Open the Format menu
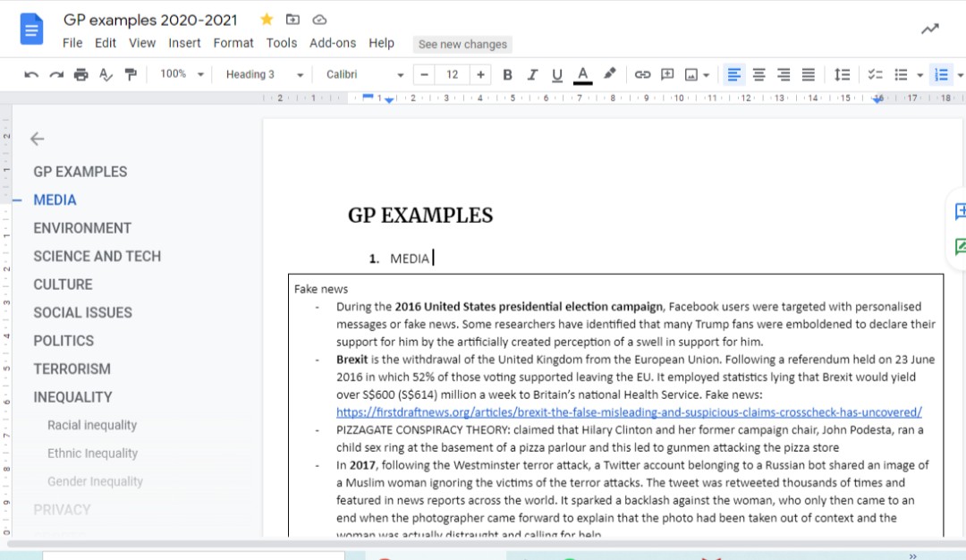This screenshot has height=560, width=966. coord(233,42)
